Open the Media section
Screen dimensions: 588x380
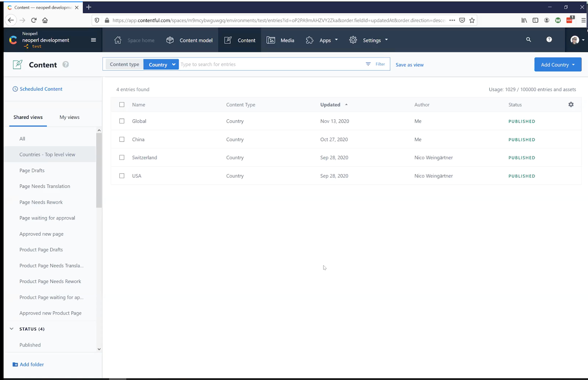280,40
